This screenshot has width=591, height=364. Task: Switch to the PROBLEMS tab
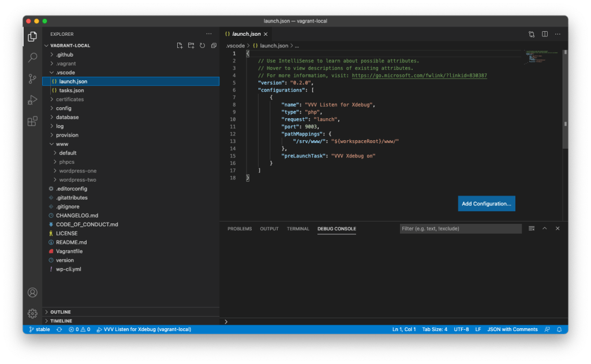(240, 229)
